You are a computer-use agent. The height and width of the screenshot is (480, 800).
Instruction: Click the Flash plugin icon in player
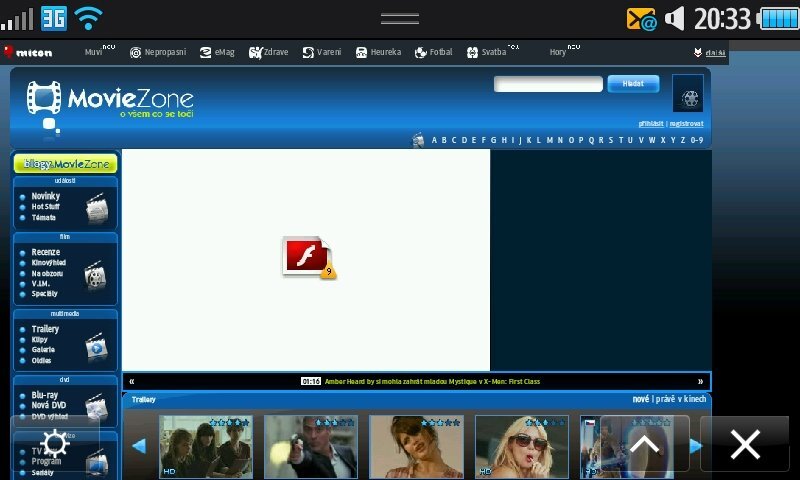308,257
